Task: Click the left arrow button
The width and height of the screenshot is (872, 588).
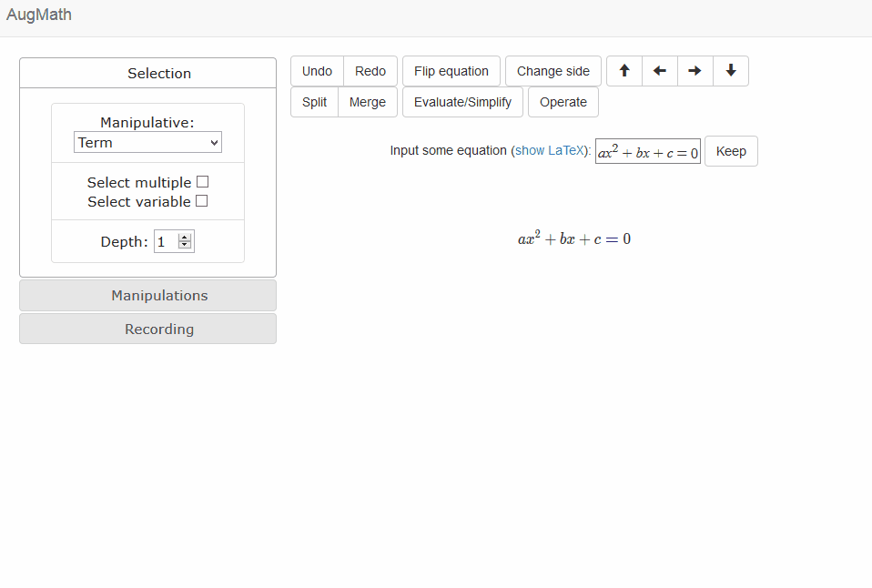Action: pyautogui.click(x=660, y=71)
